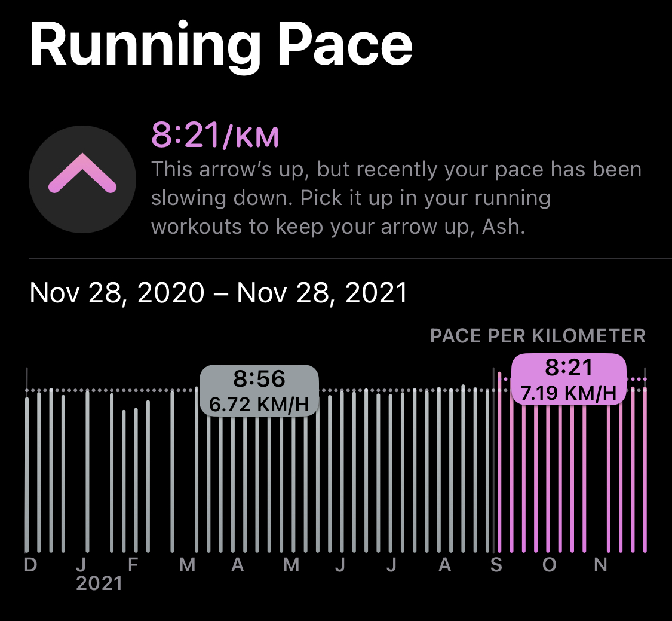Toggle the first gray bar under D
Screen dimensions: 672x621
28,472
